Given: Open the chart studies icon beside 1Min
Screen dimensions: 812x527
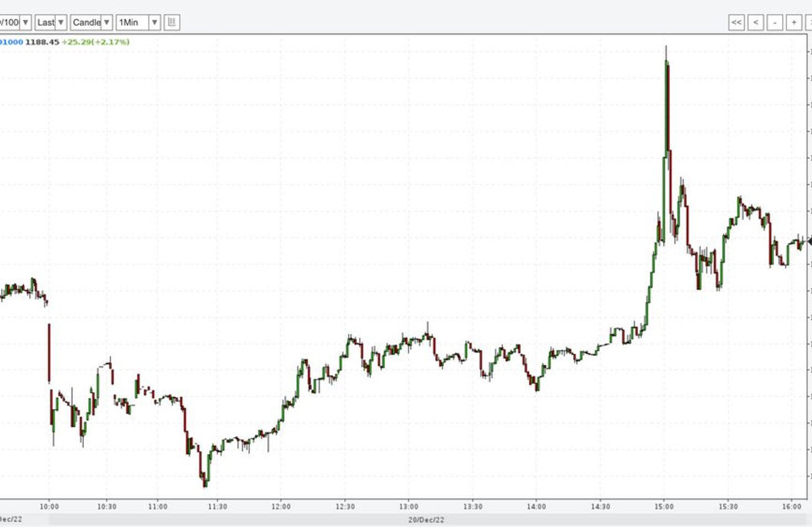Looking at the screenshot, I should point(172,23).
